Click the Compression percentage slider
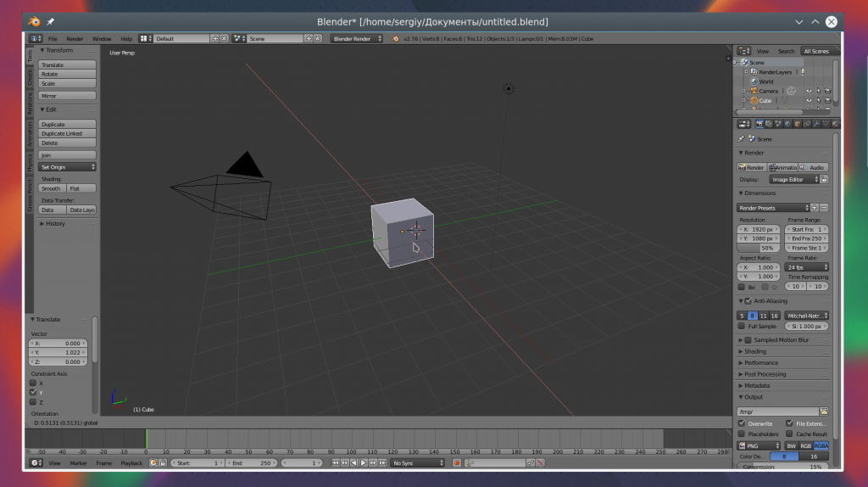 pos(783,467)
